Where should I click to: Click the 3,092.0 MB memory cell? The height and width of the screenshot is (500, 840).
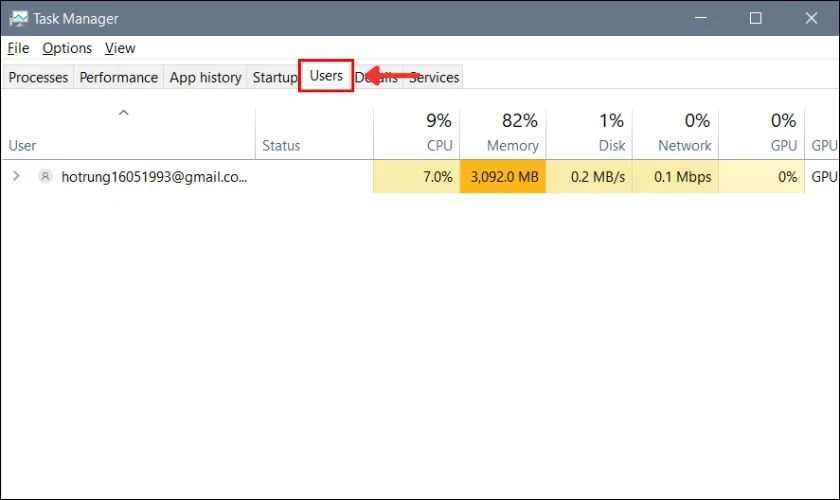pos(503,176)
